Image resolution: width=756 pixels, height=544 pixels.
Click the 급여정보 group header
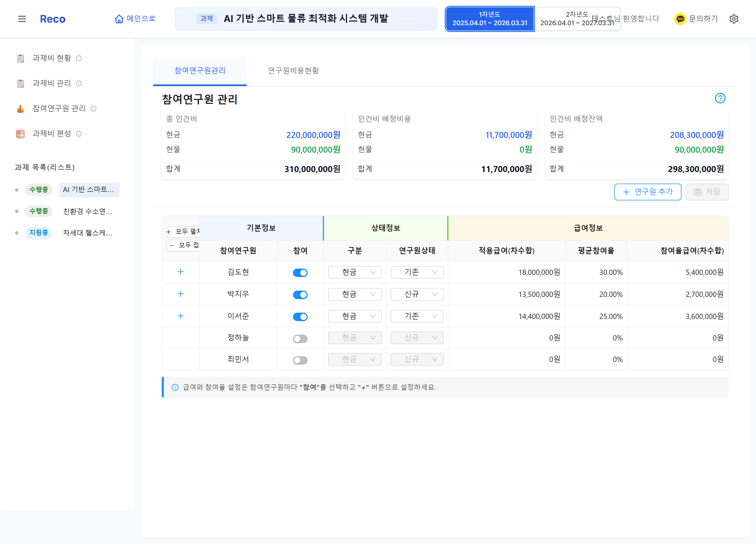(588, 228)
